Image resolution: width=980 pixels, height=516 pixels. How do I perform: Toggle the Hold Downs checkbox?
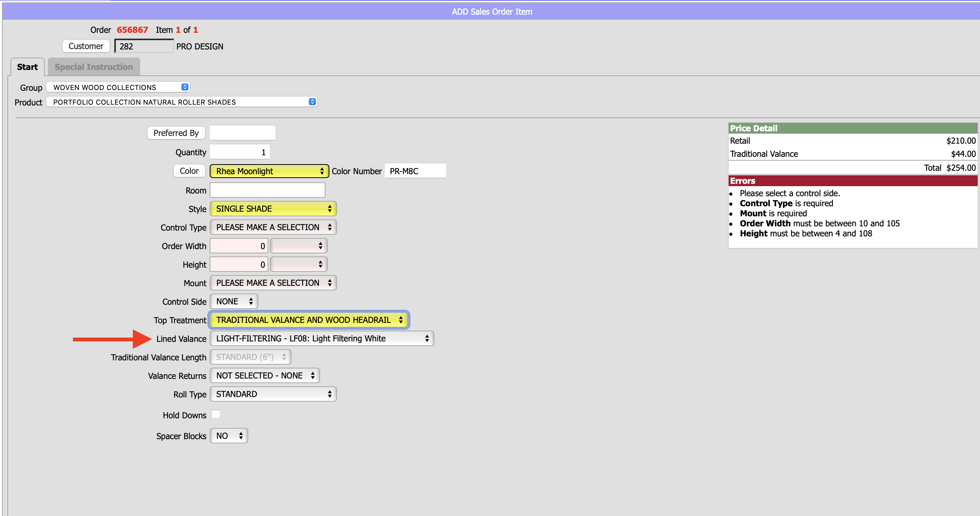(x=216, y=414)
